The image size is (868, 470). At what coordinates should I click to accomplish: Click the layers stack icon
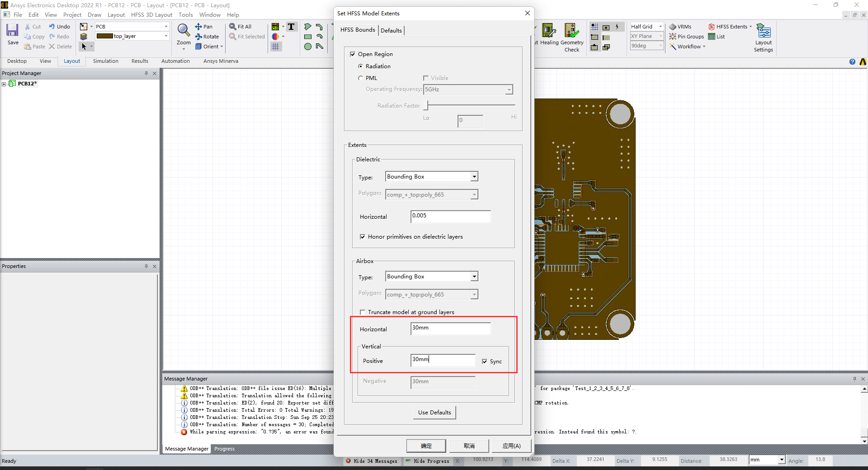pos(84,37)
